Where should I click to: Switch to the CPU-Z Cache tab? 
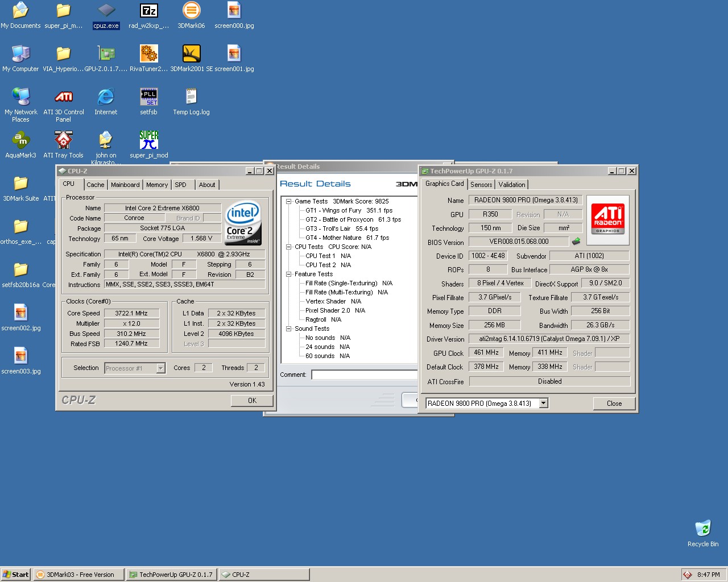point(96,185)
